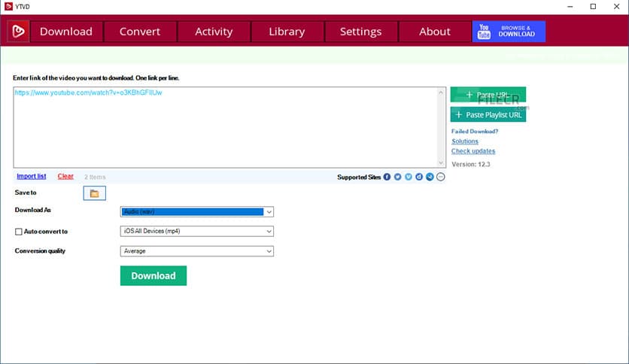The height and width of the screenshot is (364, 629).
Task: Open the Activity tab
Action: pos(214,32)
